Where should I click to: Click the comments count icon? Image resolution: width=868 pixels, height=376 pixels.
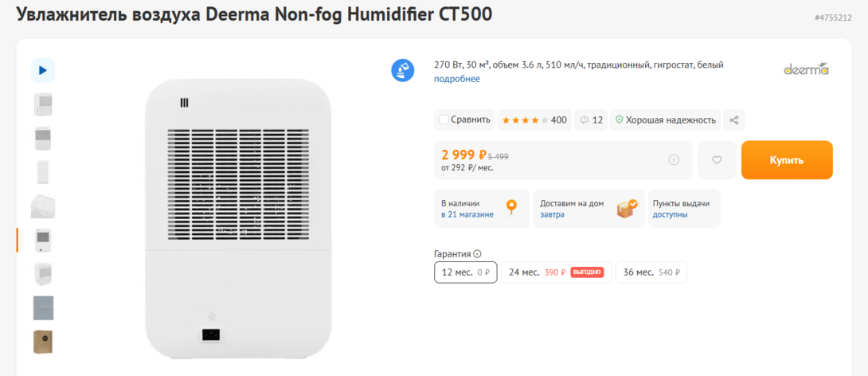click(x=591, y=120)
